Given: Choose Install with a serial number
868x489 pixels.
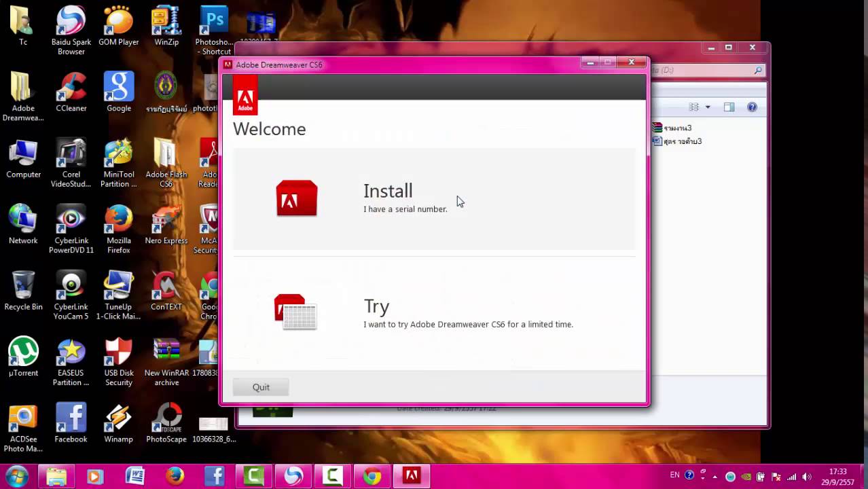Looking at the screenshot, I should (434, 198).
